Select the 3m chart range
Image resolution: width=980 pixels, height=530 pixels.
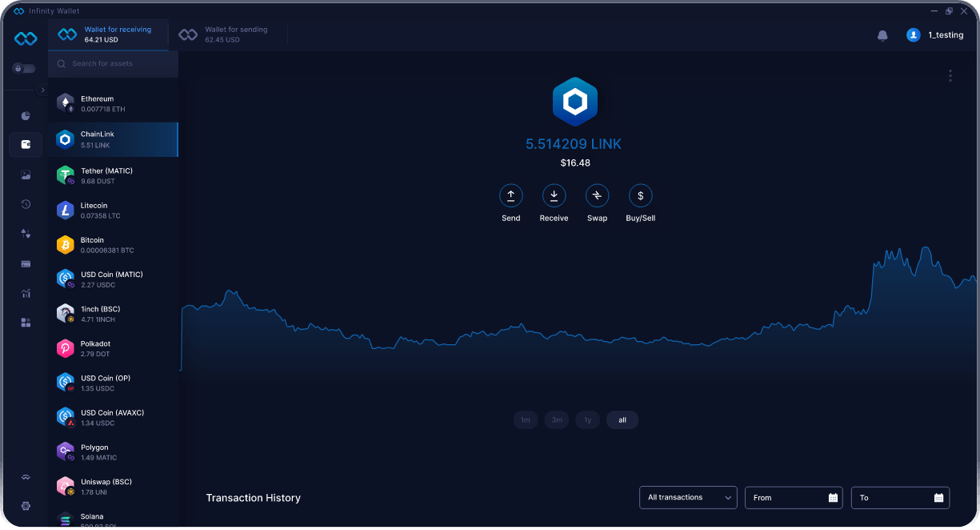[x=557, y=420]
